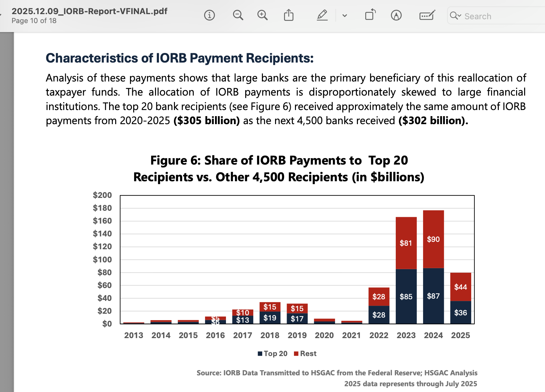
Task: Open the document inspector info icon
Action: (209, 15)
